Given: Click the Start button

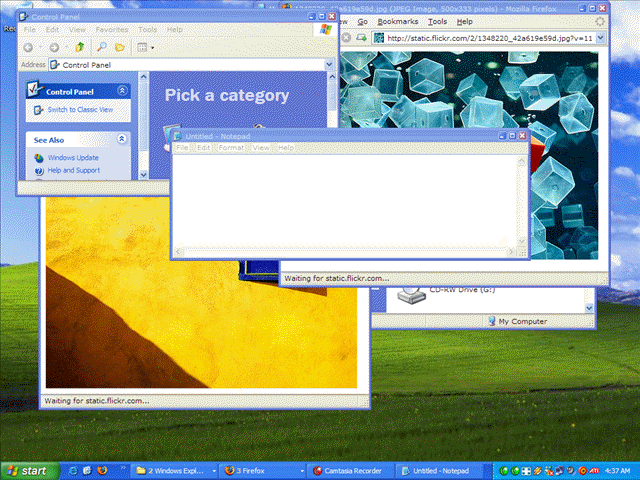Looking at the screenshot, I should click(29, 471).
